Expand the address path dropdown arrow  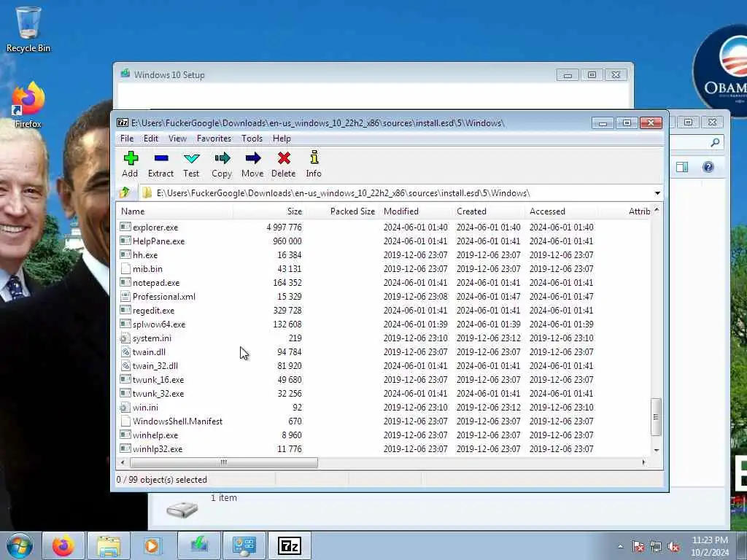tap(657, 192)
